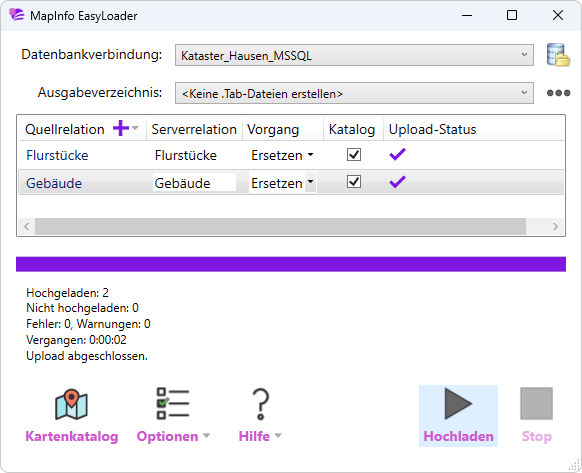Click the scroll right arrow

point(555,226)
